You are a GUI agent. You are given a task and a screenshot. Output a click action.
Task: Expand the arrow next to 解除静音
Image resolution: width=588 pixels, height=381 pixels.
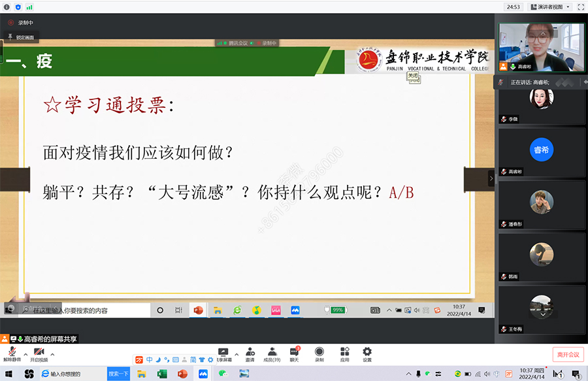[24, 354]
